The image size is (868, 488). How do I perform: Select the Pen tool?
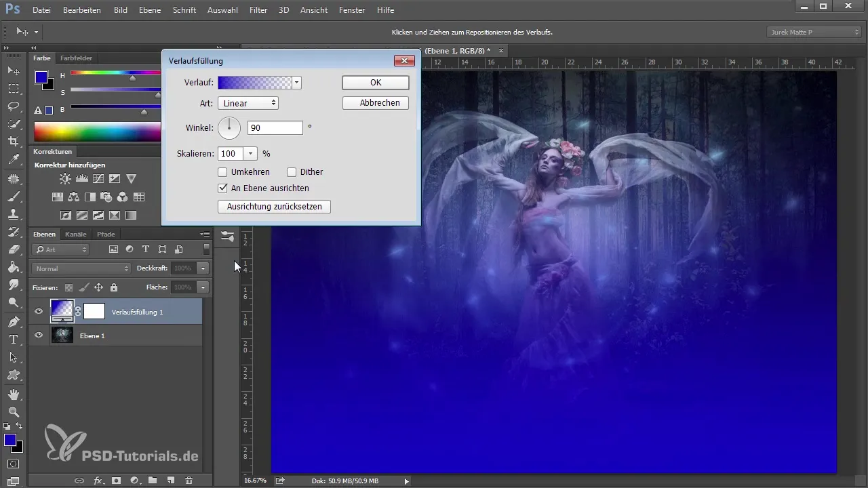[13, 321]
